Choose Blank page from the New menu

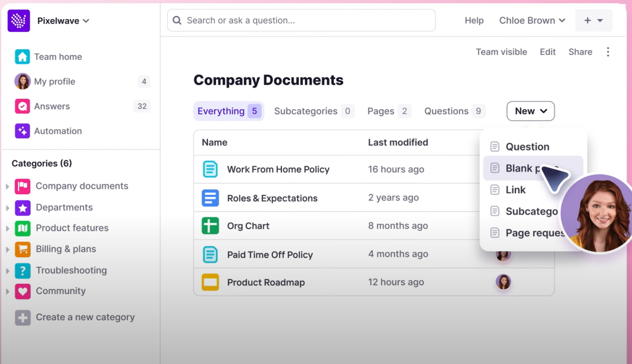533,168
